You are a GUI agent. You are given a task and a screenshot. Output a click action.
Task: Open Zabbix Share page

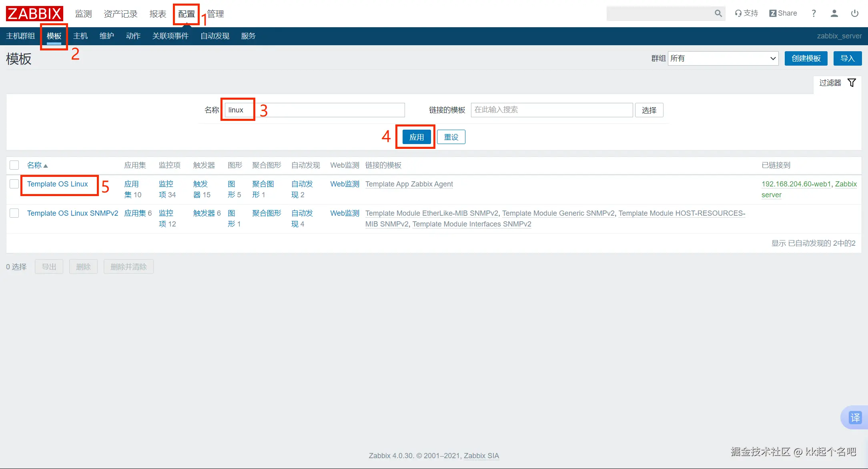(783, 13)
